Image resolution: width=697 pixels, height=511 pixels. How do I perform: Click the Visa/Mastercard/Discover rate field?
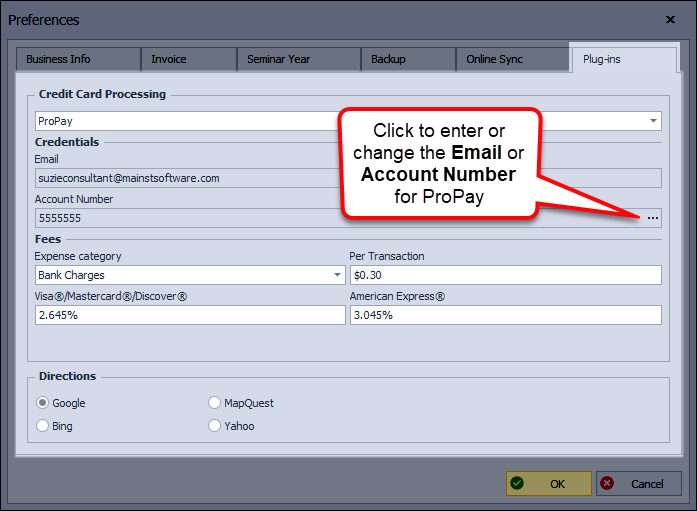(190, 315)
